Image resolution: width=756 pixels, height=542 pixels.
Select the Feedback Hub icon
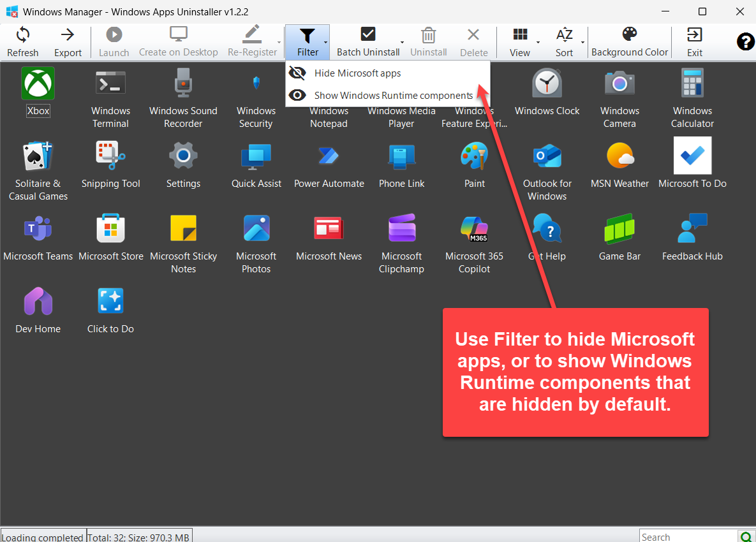coord(692,228)
